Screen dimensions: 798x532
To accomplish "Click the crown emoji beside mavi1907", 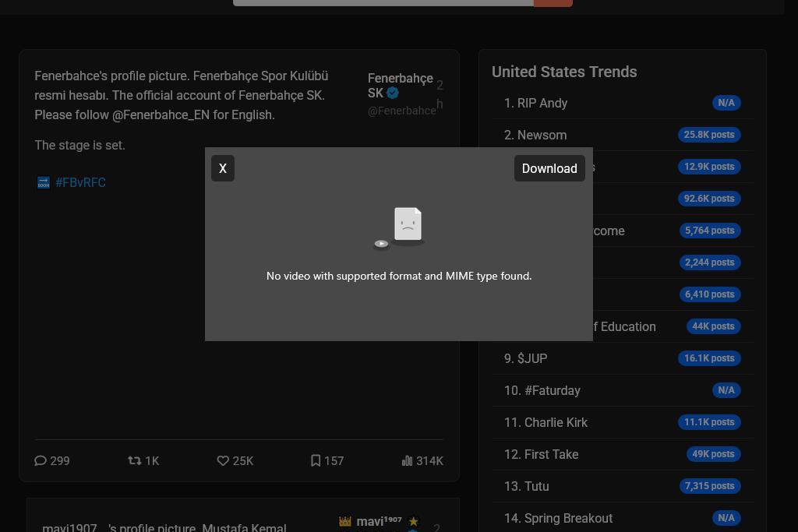I will [x=345, y=521].
